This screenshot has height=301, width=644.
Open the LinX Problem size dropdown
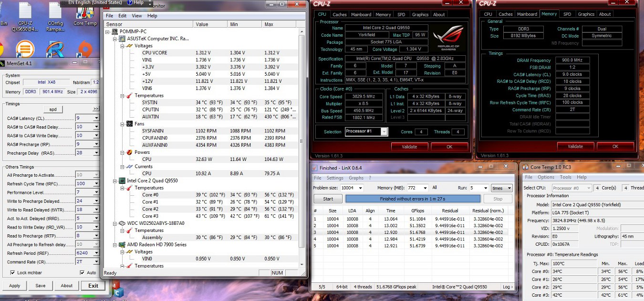coord(360,188)
